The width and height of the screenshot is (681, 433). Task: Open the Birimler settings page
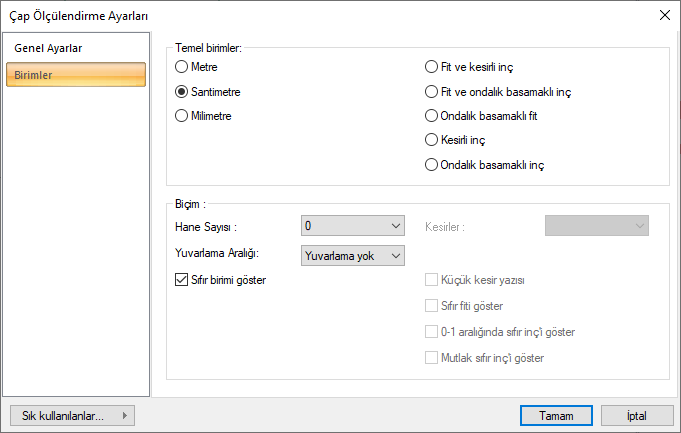click(76, 75)
